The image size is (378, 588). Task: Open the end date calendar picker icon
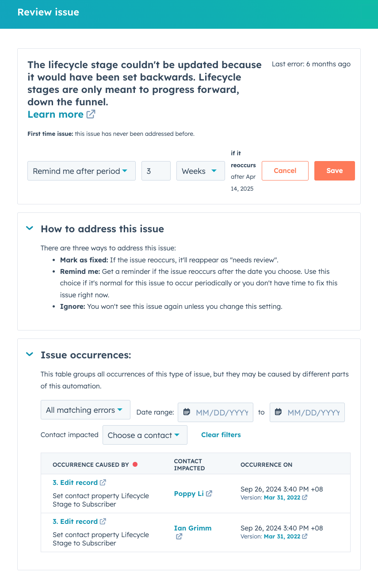278,412
